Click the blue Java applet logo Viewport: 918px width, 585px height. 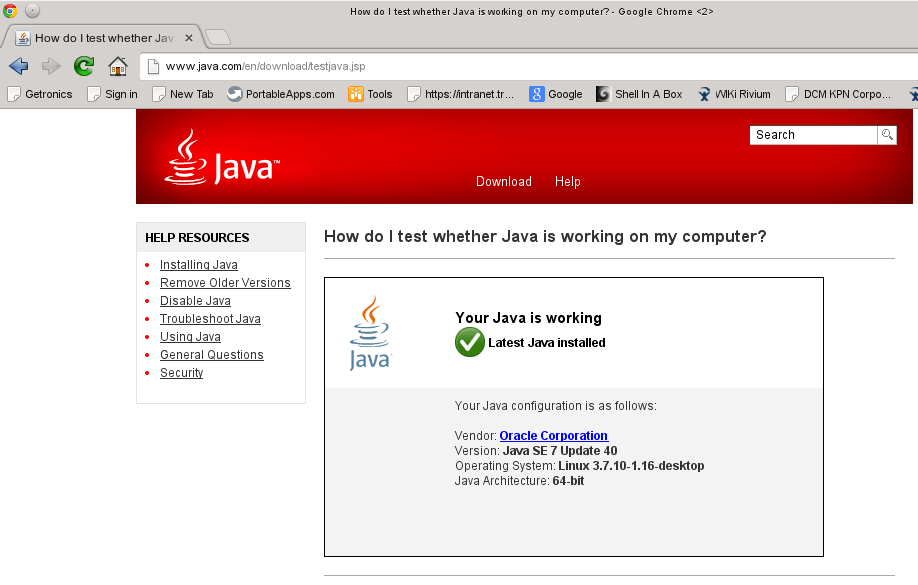370,333
